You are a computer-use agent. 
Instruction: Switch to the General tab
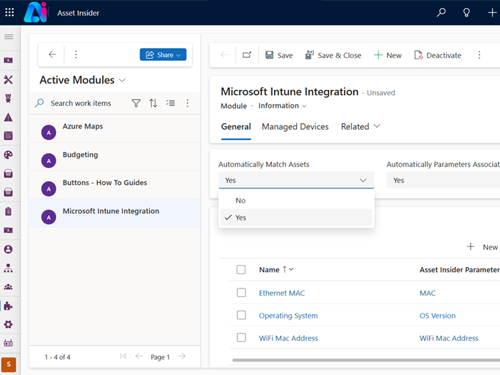(x=236, y=127)
